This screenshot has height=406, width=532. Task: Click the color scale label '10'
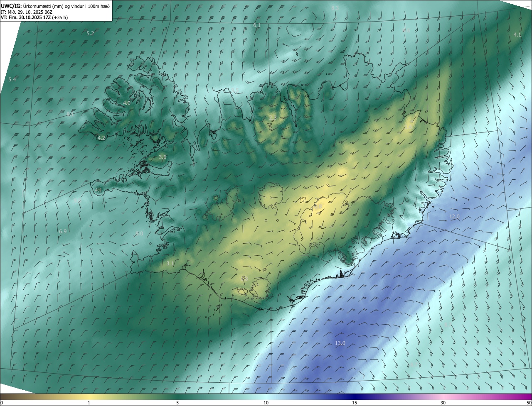pos(266,403)
